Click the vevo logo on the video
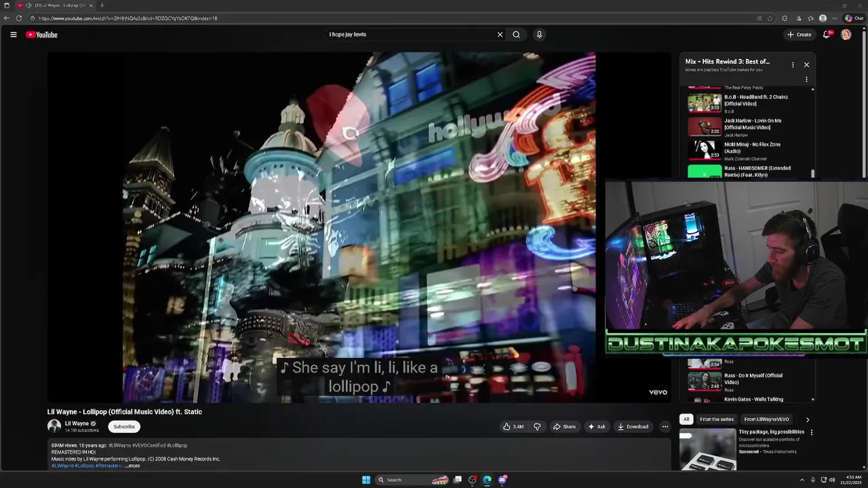Image resolution: width=868 pixels, height=488 pixels. (x=658, y=392)
